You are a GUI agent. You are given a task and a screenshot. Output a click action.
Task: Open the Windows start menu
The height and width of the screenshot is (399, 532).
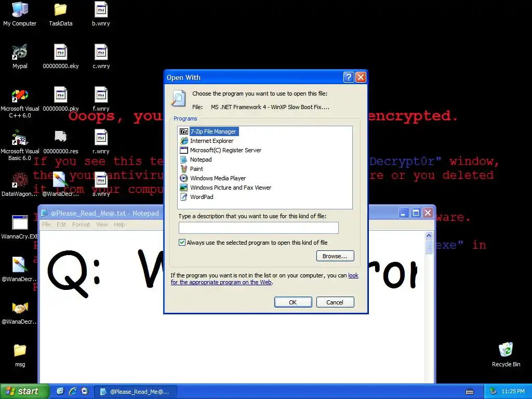[24, 391]
